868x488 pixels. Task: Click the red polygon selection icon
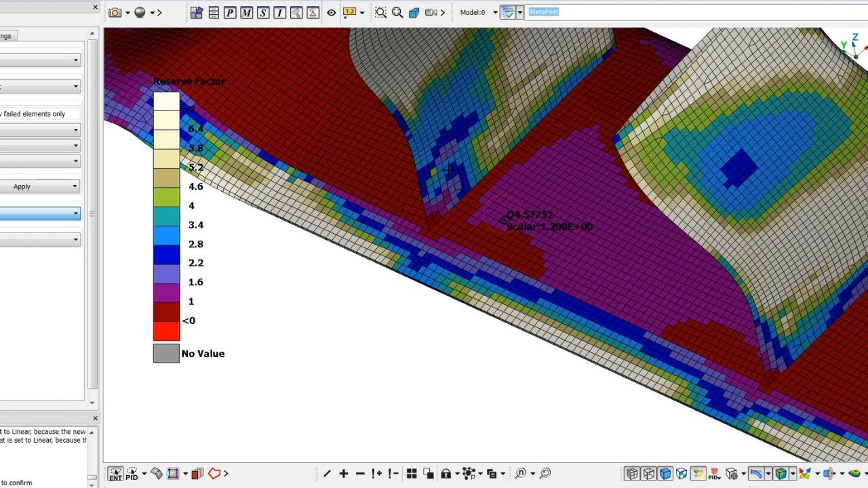214,474
